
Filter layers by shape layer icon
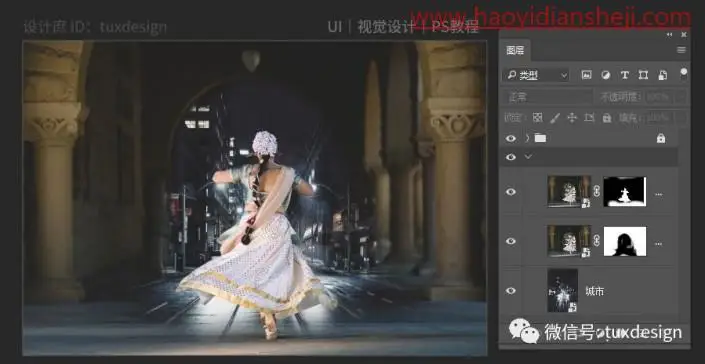pyautogui.click(x=643, y=75)
